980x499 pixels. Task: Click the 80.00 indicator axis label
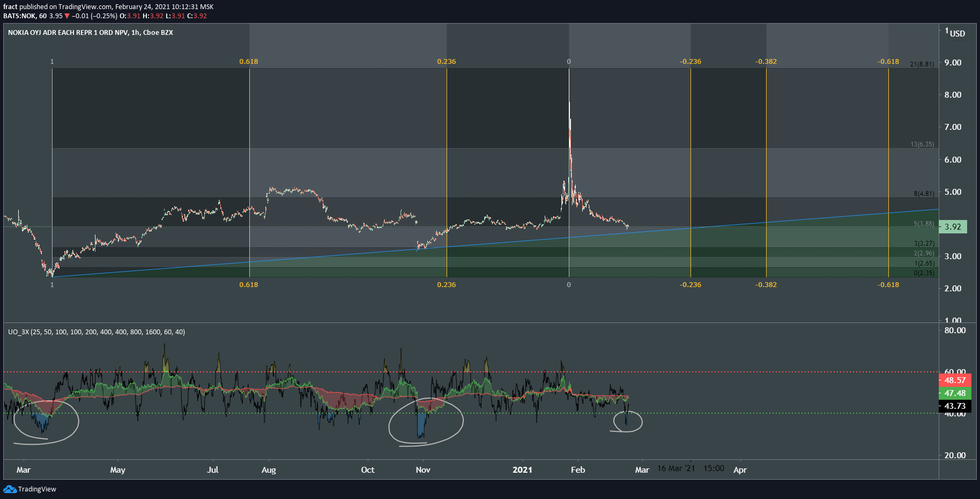pos(955,331)
